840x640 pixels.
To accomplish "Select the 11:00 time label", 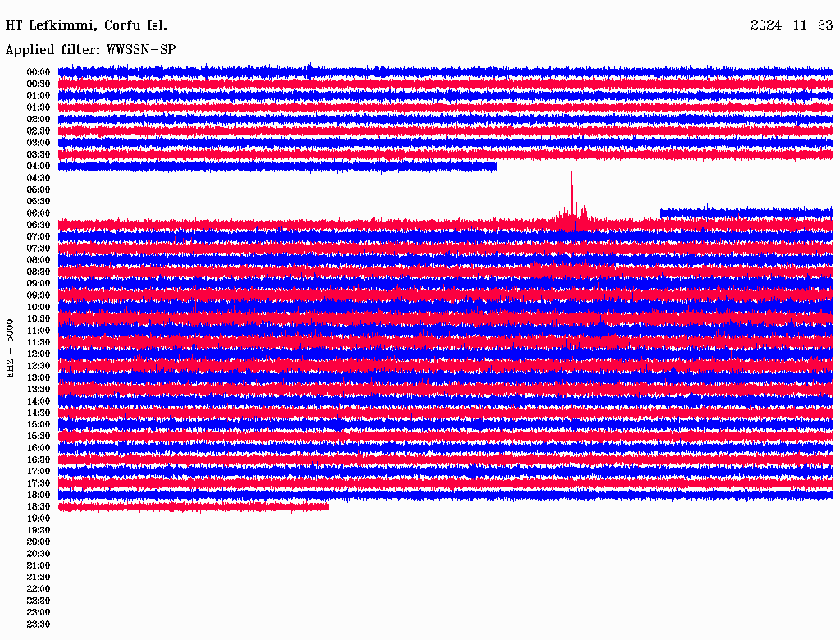I will 39,331.
